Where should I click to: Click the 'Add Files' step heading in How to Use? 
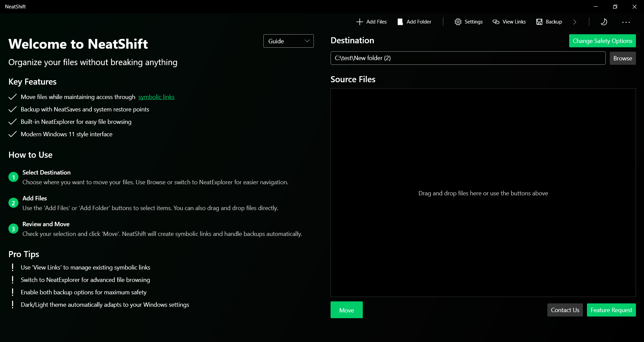pyautogui.click(x=35, y=198)
